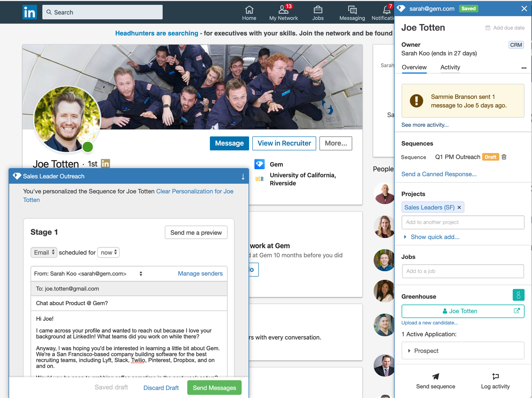
Task: Click the external link icon on Joe Totten
Action: pos(517,311)
